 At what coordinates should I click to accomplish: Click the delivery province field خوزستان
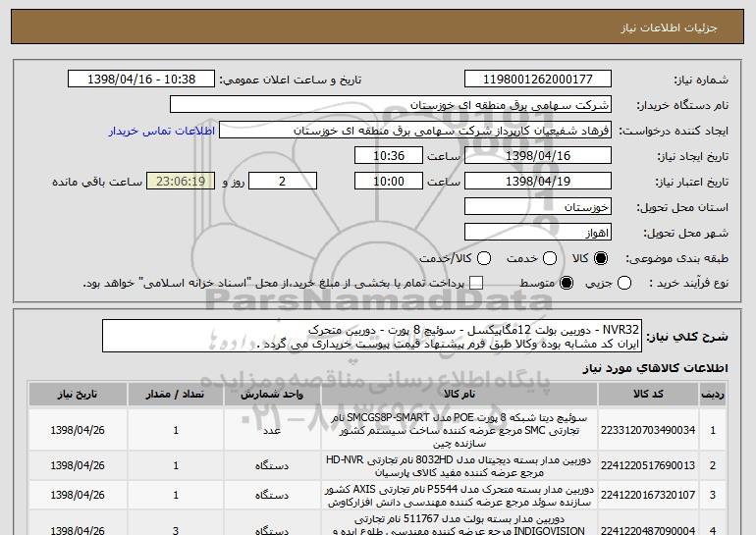coord(538,207)
